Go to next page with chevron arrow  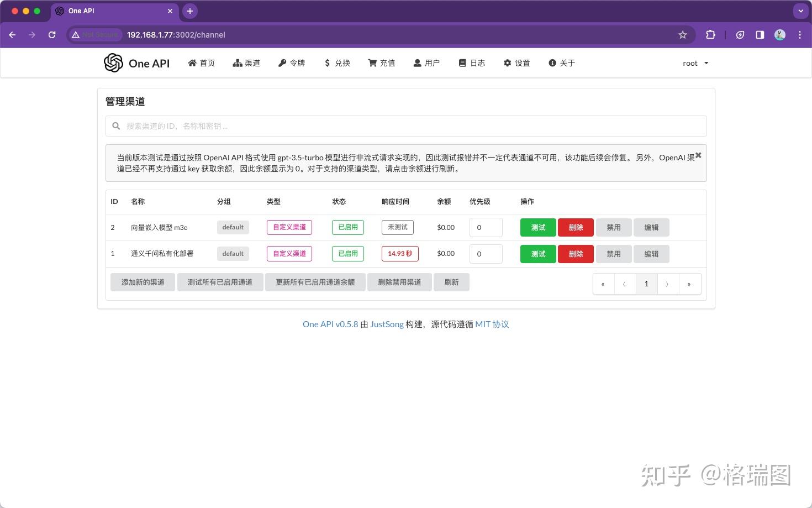(x=668, y=284)
